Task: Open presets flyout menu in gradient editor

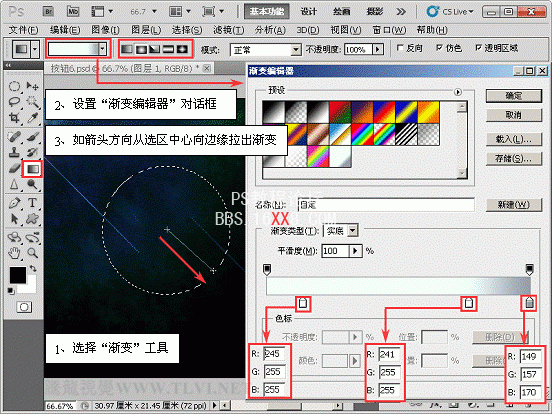Action: 458,92
